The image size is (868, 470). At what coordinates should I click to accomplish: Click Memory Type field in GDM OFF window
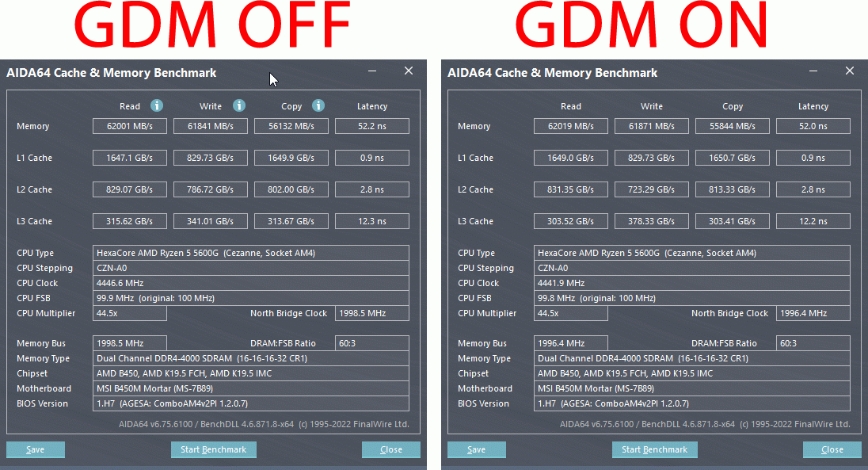click(x=251, y=358)
